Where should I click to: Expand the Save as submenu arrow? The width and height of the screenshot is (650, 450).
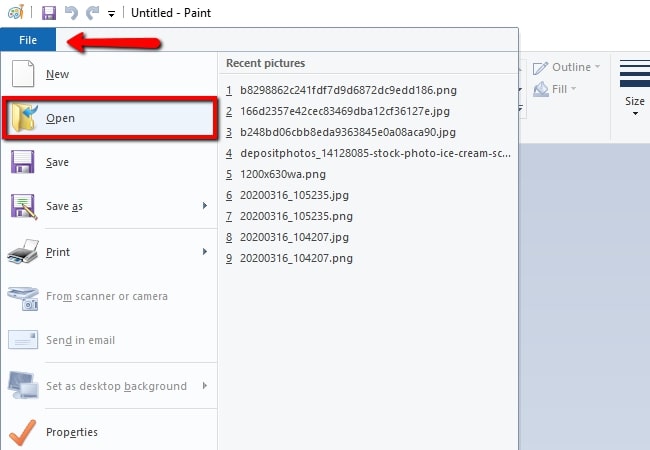(205, 206)
